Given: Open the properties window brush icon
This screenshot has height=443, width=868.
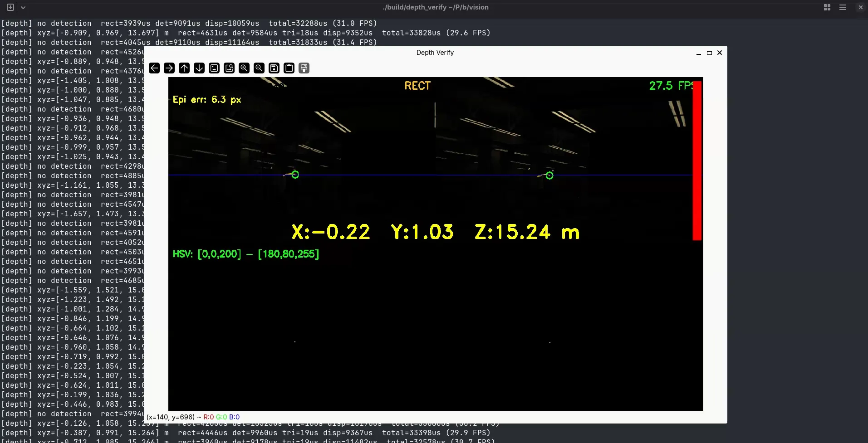Looking at the screenshot, I should tap(304, 68).
